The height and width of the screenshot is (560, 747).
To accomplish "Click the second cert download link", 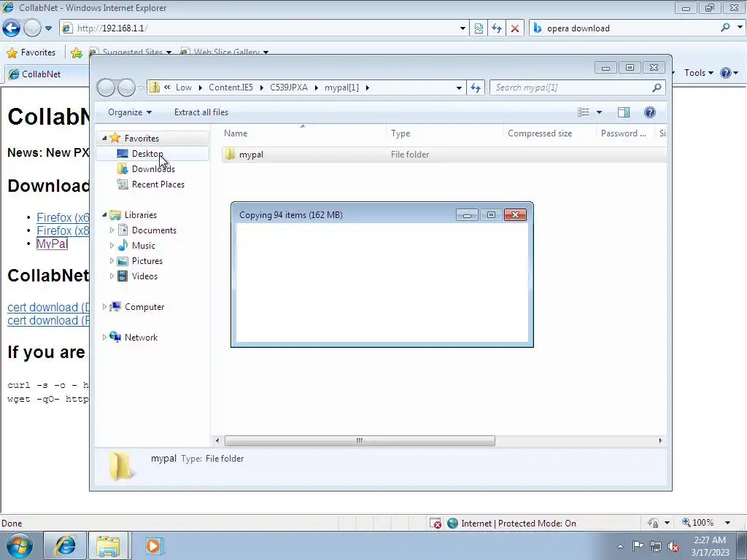I will [48, 321].
